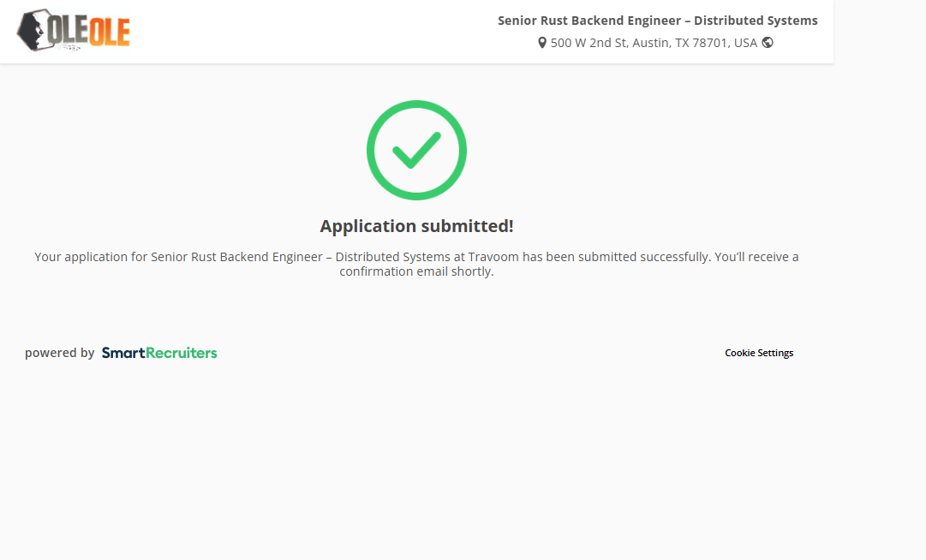
Task: Click "confirmation email shortly" message line
Action: (x=416, y=272)
